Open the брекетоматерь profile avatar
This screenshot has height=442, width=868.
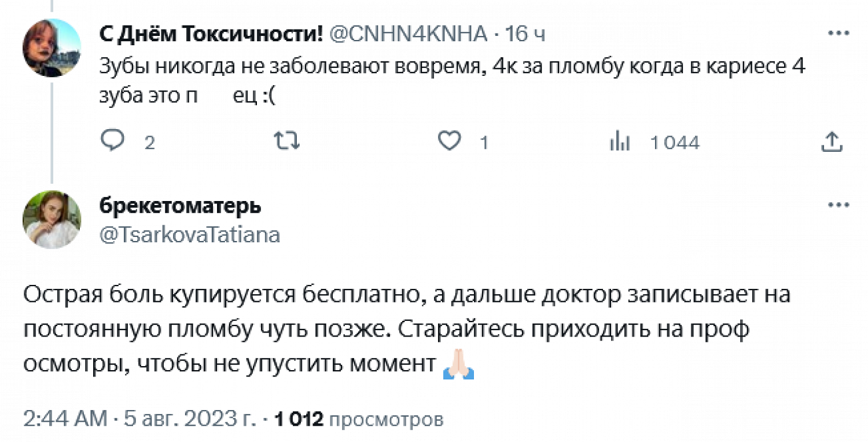tap(52, 220)
